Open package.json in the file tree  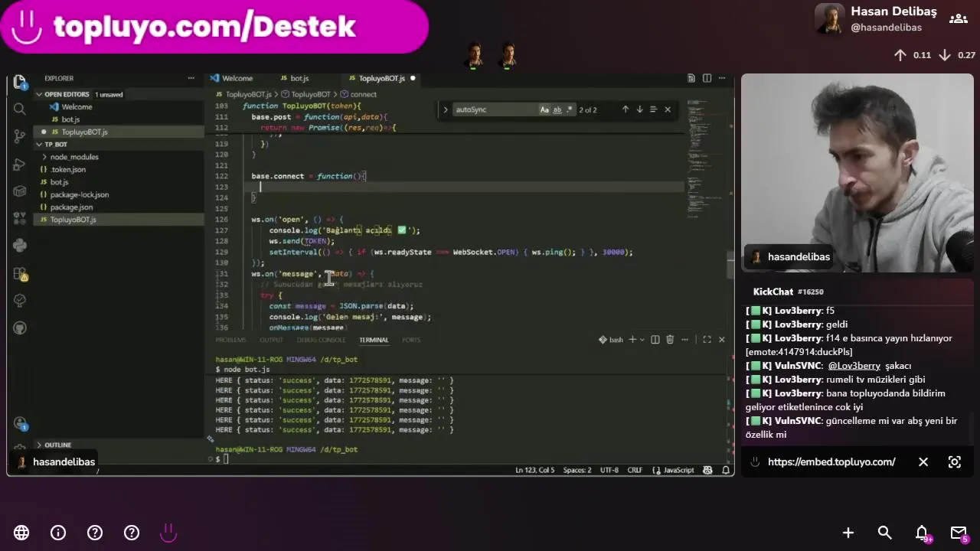[x=71, y=207]
